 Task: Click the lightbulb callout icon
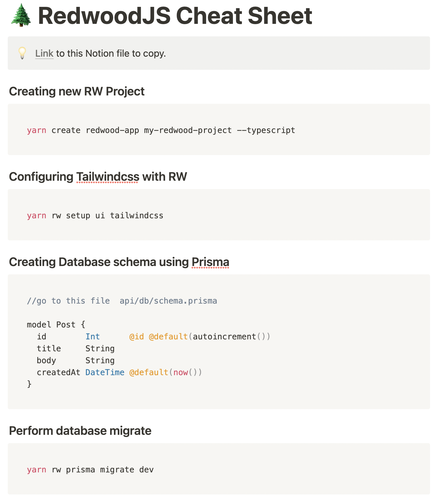click(22, 53)
